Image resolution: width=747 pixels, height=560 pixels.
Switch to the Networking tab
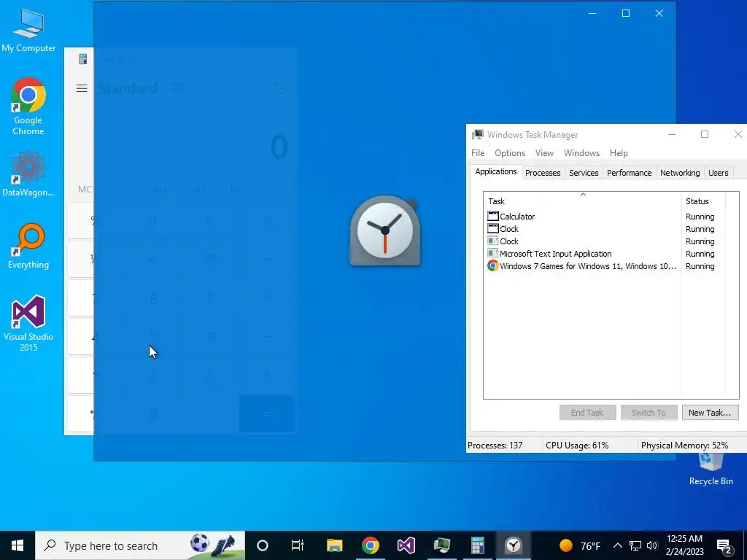pyautogui.click(x=680, y=173)
